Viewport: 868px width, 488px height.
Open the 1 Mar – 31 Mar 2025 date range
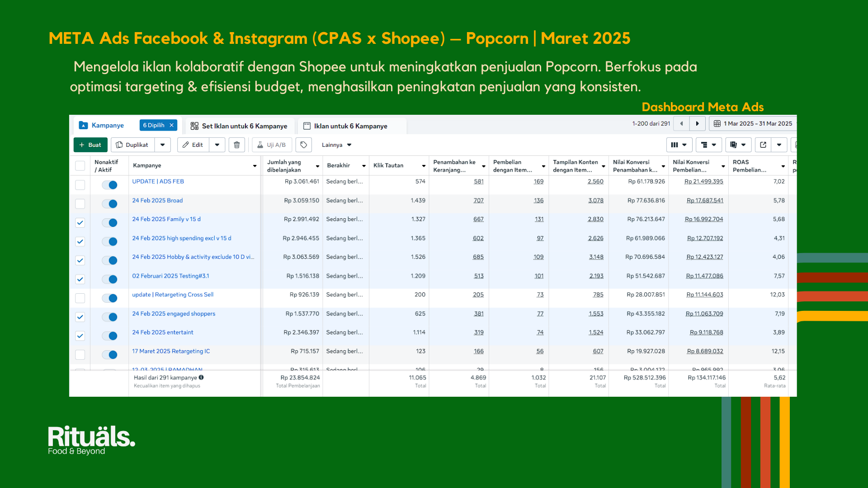[753, 124]
